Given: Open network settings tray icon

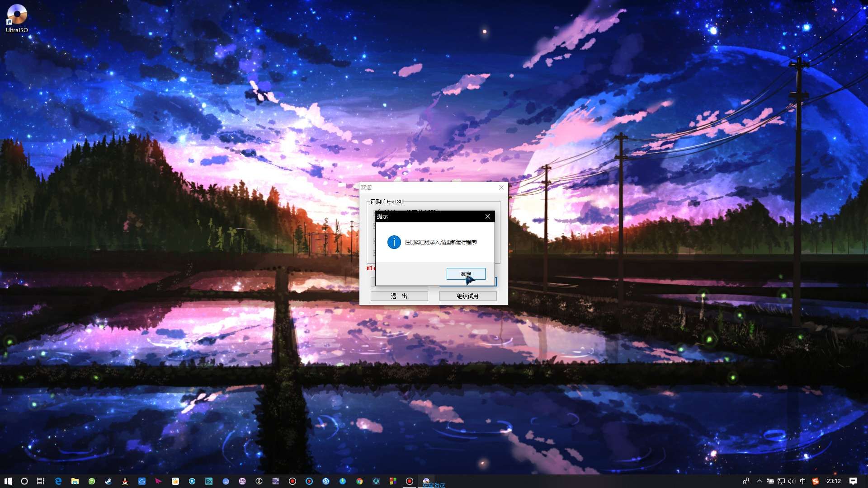Looking at the screenshot, I should point(781,481).
